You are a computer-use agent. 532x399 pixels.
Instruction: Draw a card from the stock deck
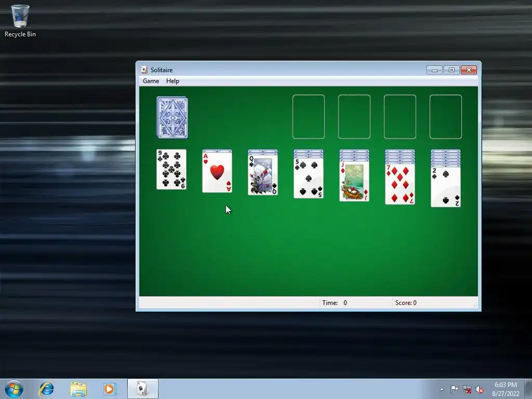click(x=172, y=117)
